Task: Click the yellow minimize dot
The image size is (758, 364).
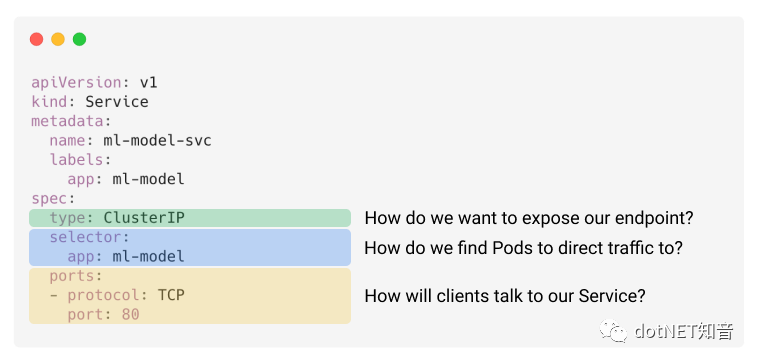Action: pos(58,39)
